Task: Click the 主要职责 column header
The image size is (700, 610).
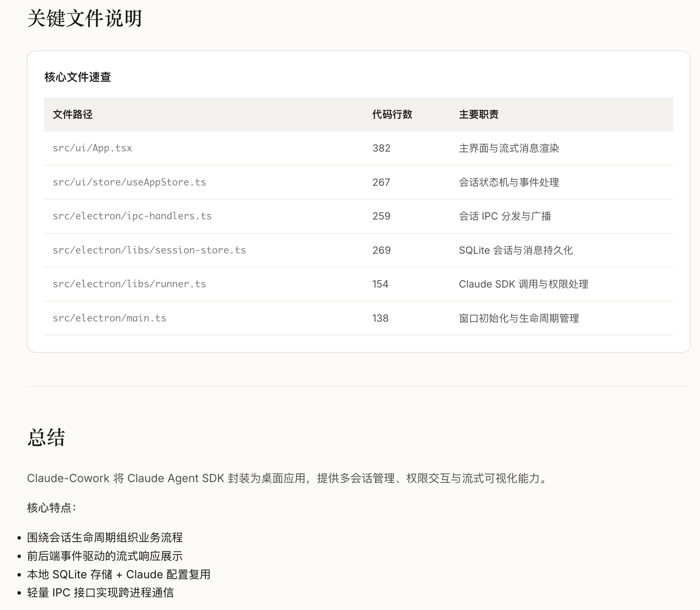Action: pyautogui.click(x=479, y=114)
